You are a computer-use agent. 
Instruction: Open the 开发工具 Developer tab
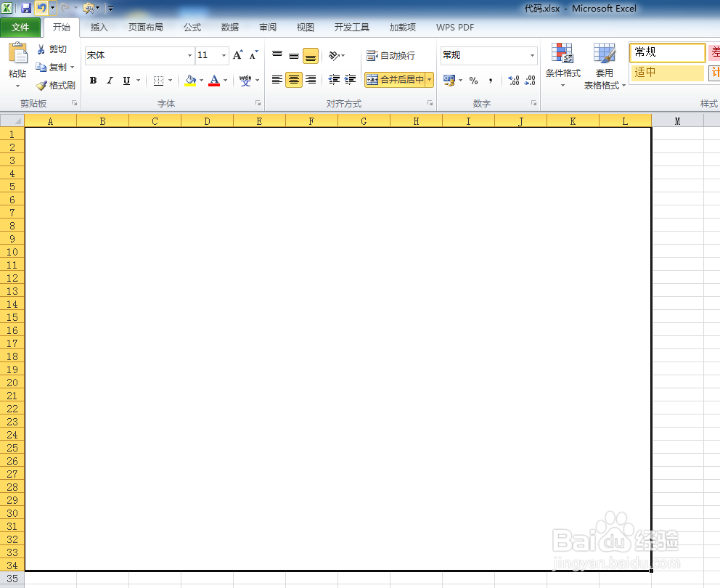[351, 28]
